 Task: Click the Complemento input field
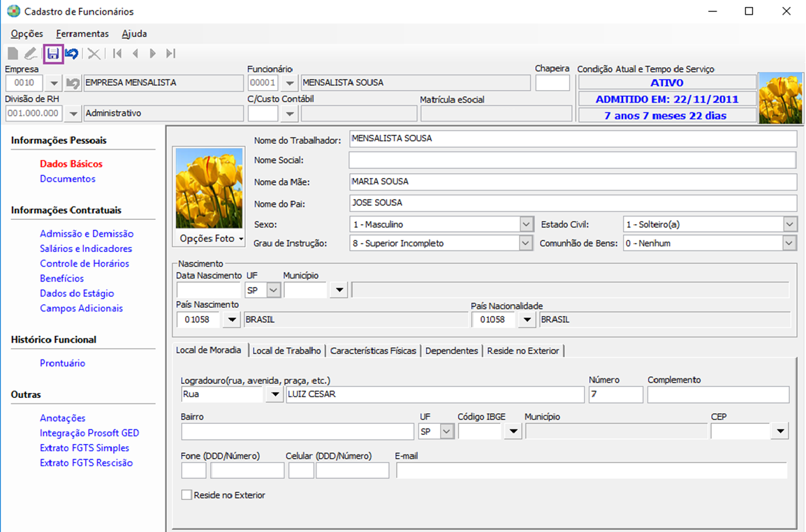point(718,394)
